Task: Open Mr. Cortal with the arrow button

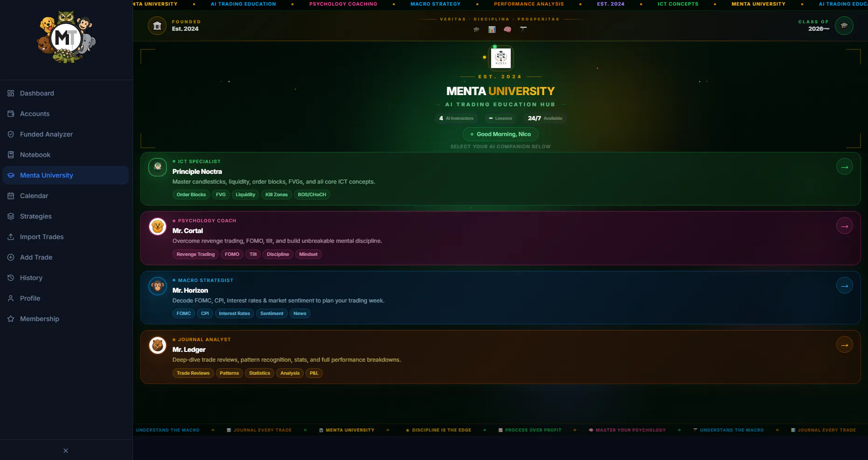Action: coord(845,226)
